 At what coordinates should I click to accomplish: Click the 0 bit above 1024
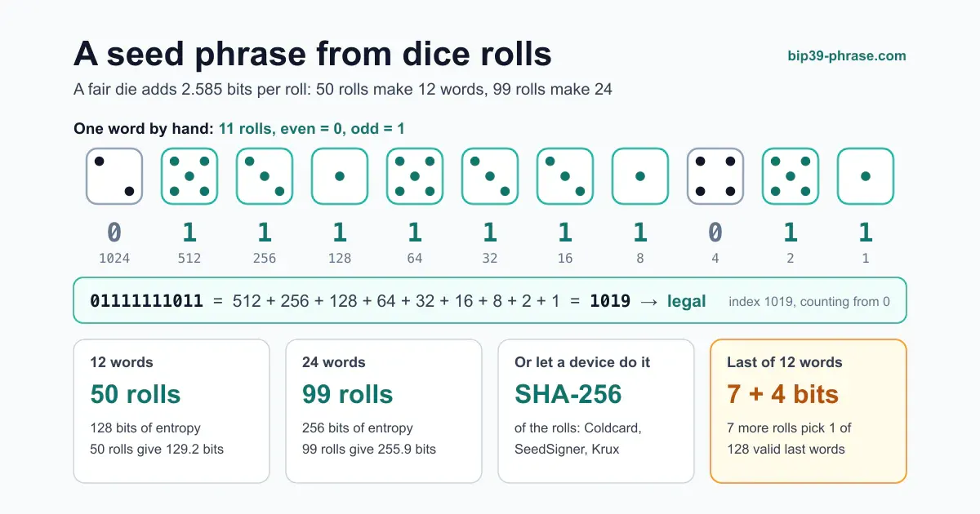click(x=114, y=233)
